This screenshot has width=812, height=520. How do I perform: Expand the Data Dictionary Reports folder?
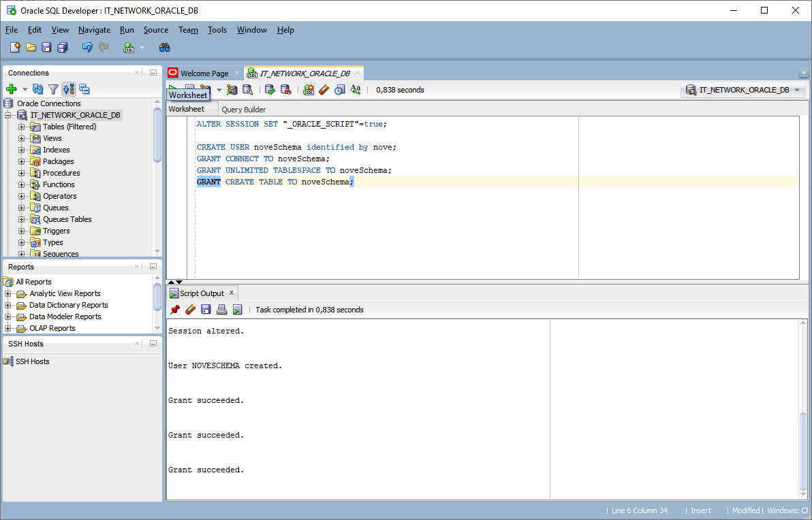8,305
